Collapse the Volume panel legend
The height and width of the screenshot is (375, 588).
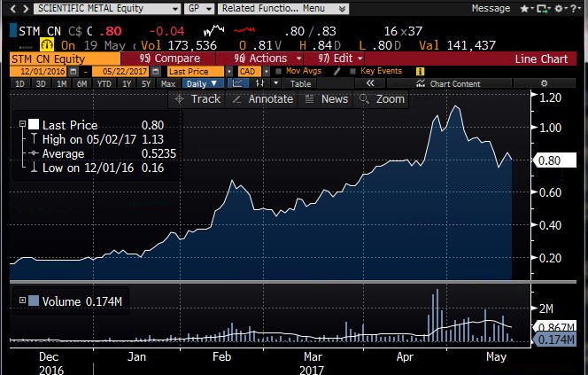(23, 301)
